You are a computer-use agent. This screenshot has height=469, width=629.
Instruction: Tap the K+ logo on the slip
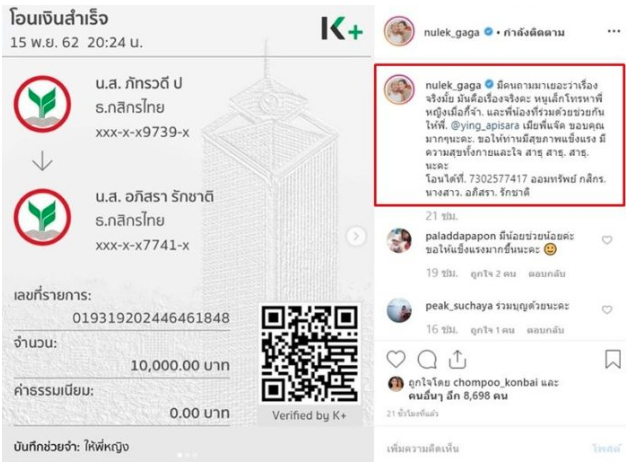tap(342, 28)
